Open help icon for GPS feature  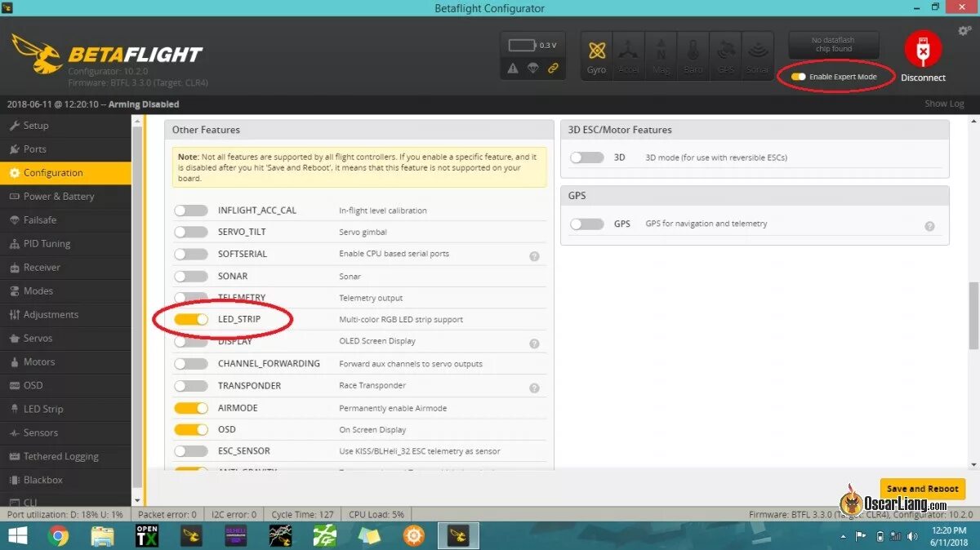point(929,226)
